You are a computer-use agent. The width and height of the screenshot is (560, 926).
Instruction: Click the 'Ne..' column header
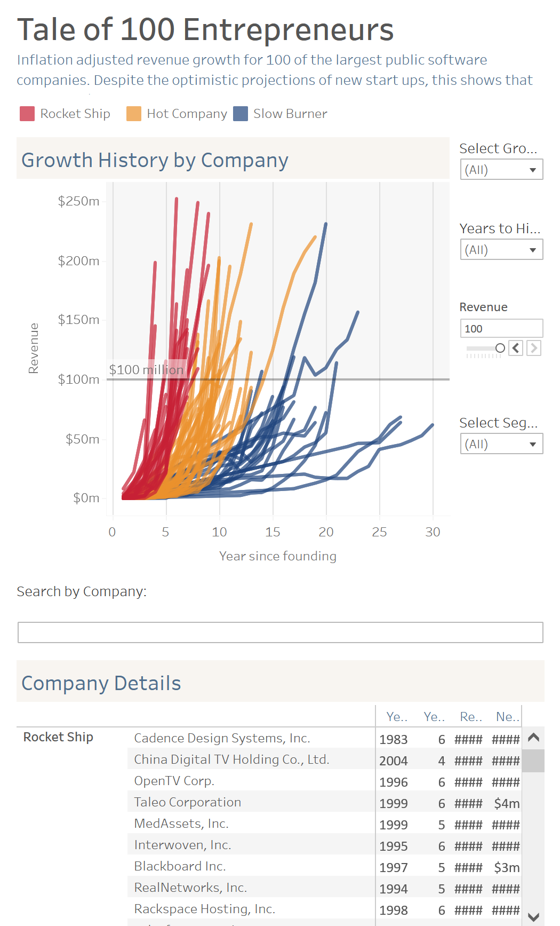click(x=507, y=717)
